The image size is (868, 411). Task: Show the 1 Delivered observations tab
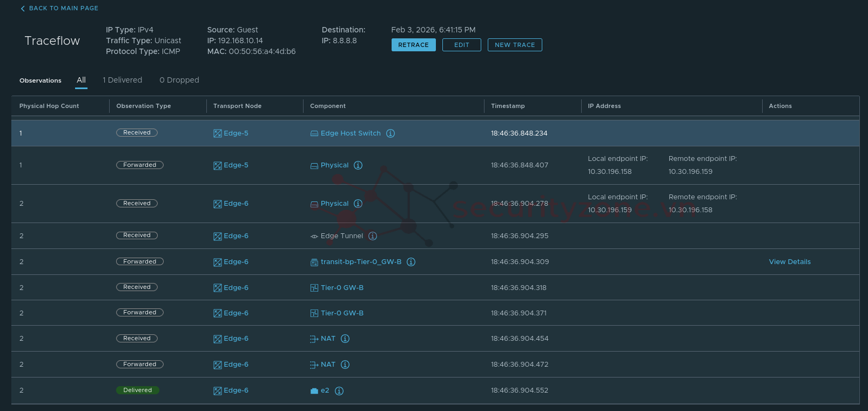tap(123, 80)
